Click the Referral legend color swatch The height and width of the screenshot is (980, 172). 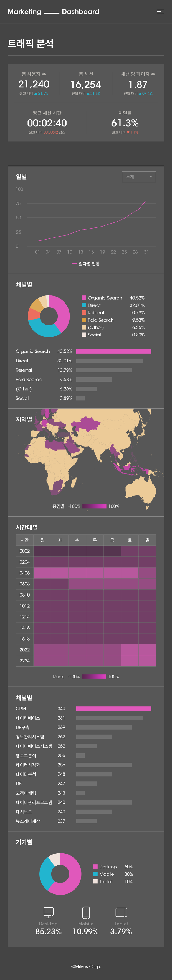(84, 313)
